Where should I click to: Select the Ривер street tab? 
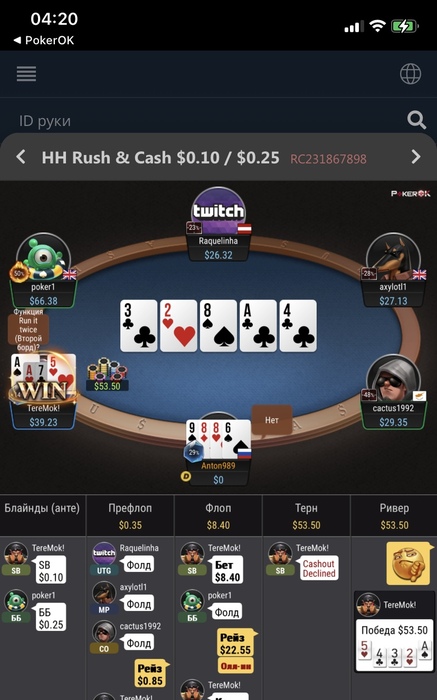[394, 516]
